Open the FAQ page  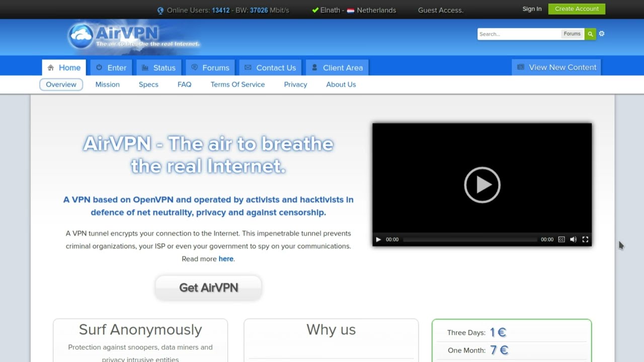click(x=185, y=84)
